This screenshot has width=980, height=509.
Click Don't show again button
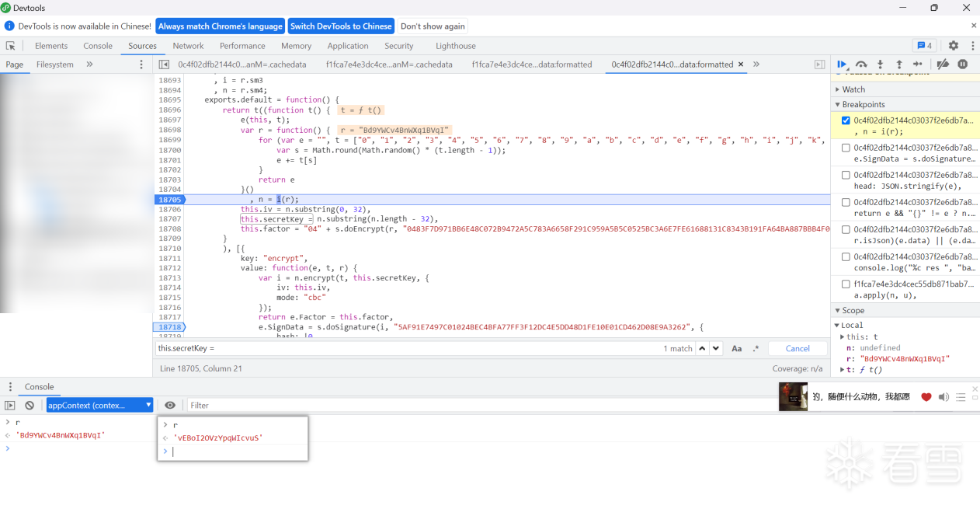(x=433, y=26)
